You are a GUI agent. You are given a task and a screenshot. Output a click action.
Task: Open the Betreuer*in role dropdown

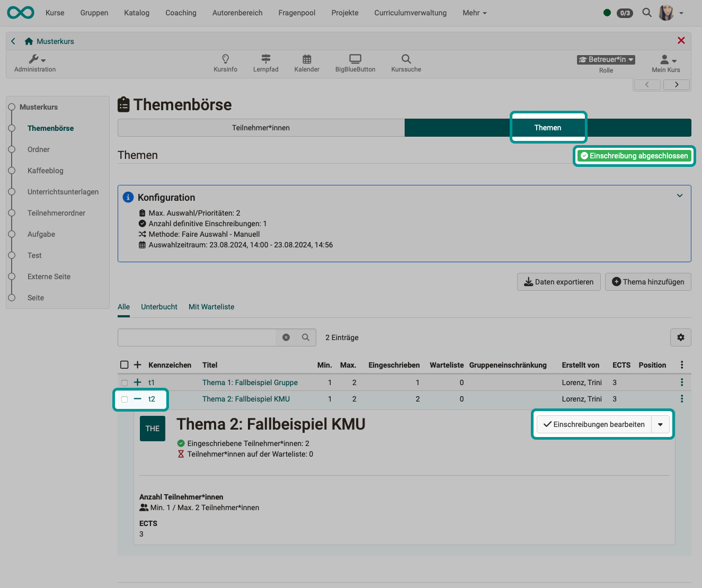[606, 59]
